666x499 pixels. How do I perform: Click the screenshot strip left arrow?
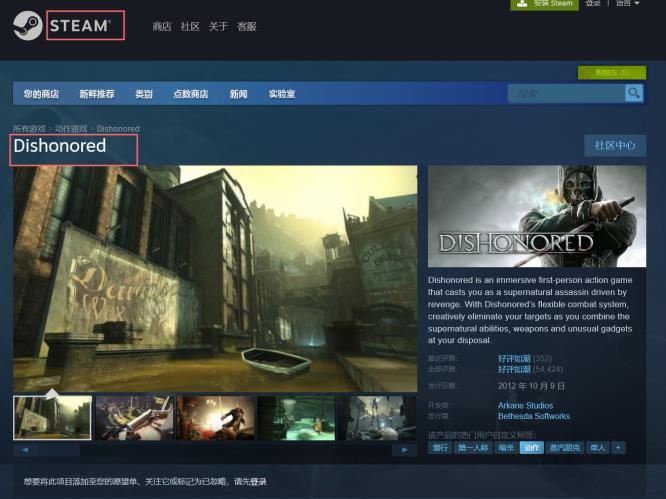25,450
